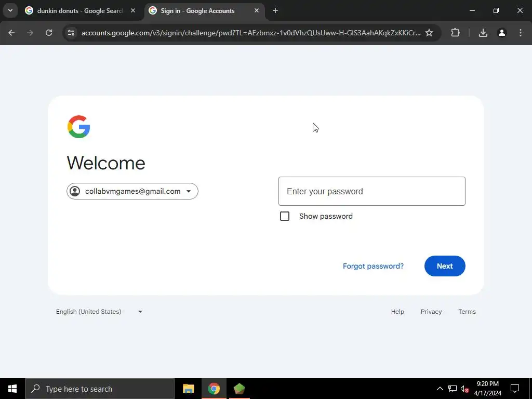Bookmark this page with the star icon
Screen dimensions: 532x399
(429, 33)
